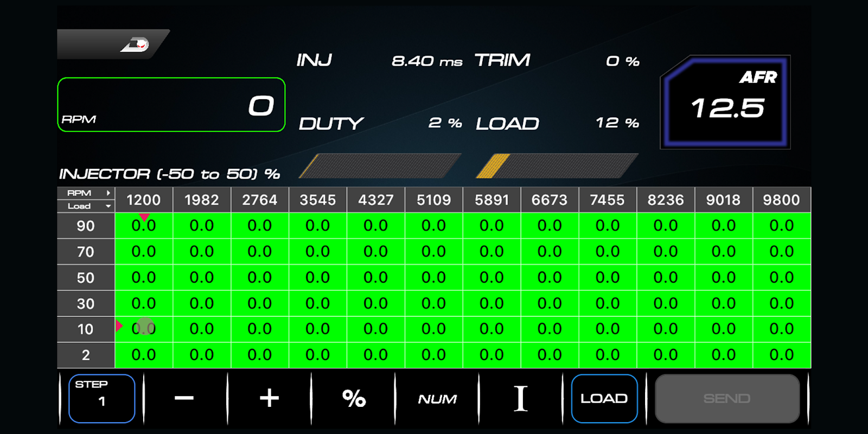Select the 4327 RPM column header
868x434 pixels.
tap(376, 200)
